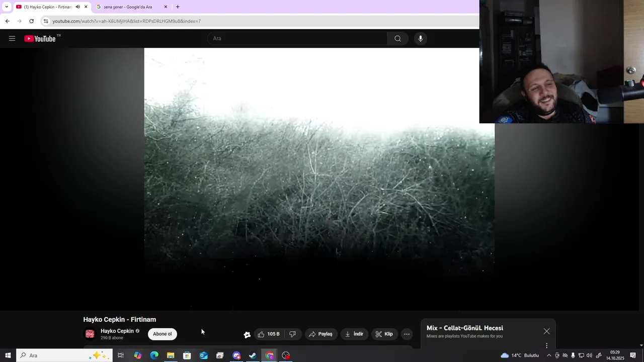Screen dimensions: 644x362
Task: Open Task View from taskbar
Action: [x=121, y=355]
